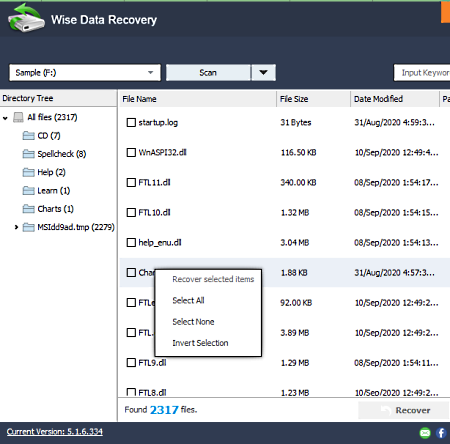Screen dimensions: 450x444
Task: Select the MSIdd9ad.tmp (2279) folder
Action: coord(76,227)
